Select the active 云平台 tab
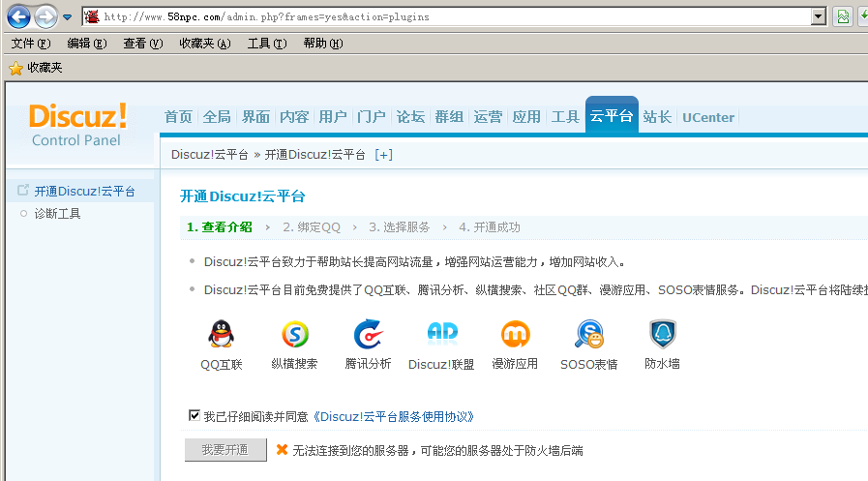Viewport: 868px width, 481px height. point(612,115)
